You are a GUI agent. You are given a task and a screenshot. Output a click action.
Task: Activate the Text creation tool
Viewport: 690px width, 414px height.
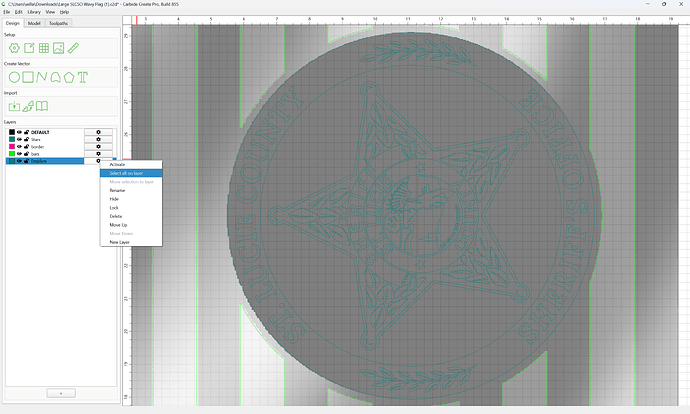tap(83, 77)
